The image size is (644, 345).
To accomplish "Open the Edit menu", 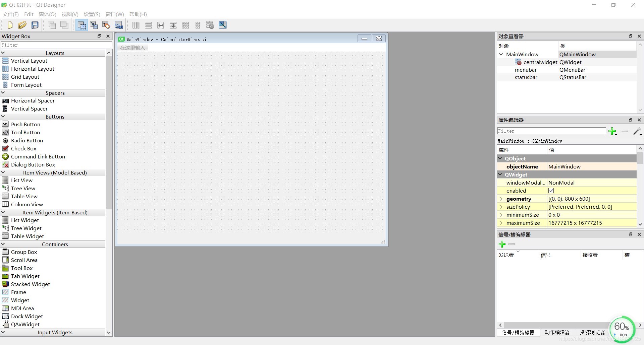I will 29,14.
